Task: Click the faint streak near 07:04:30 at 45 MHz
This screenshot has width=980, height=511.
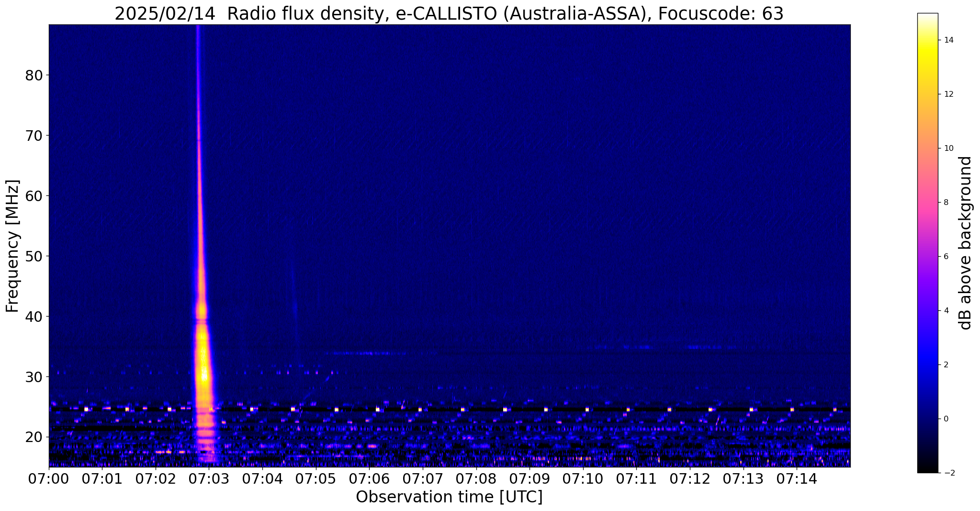Action: (294, 307)
